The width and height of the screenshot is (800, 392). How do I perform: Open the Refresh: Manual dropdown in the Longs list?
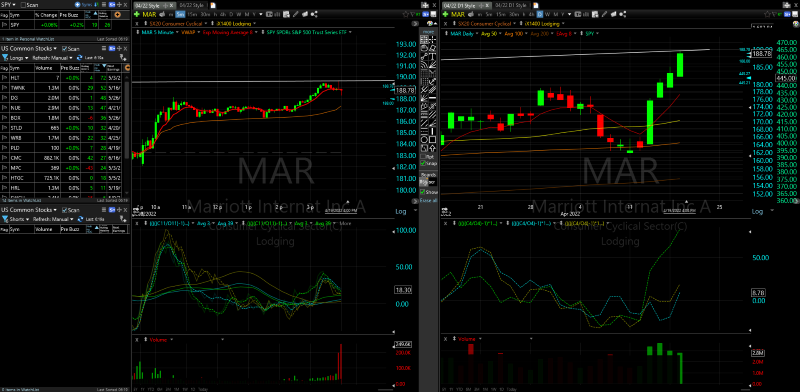pyautogui.click(x=54, y=58)
